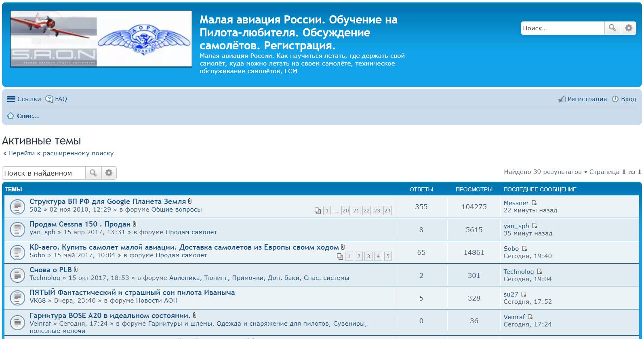Viewport: 644px width, 339px height.
Task: Focus the header 'Поиск...' search box
Action: 562,28
